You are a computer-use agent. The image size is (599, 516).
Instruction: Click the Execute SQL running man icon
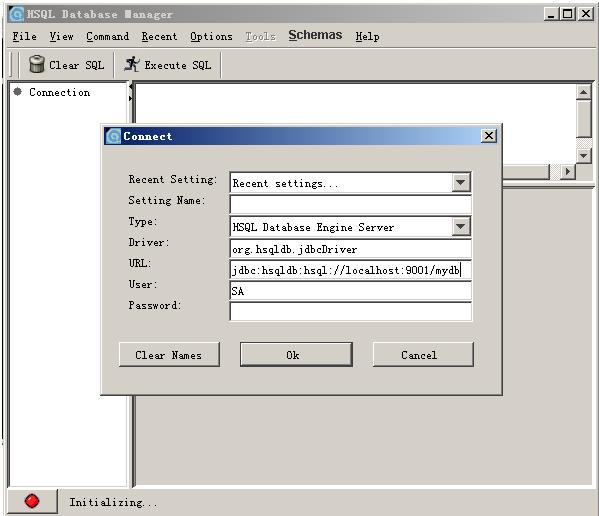click(132, 64)
